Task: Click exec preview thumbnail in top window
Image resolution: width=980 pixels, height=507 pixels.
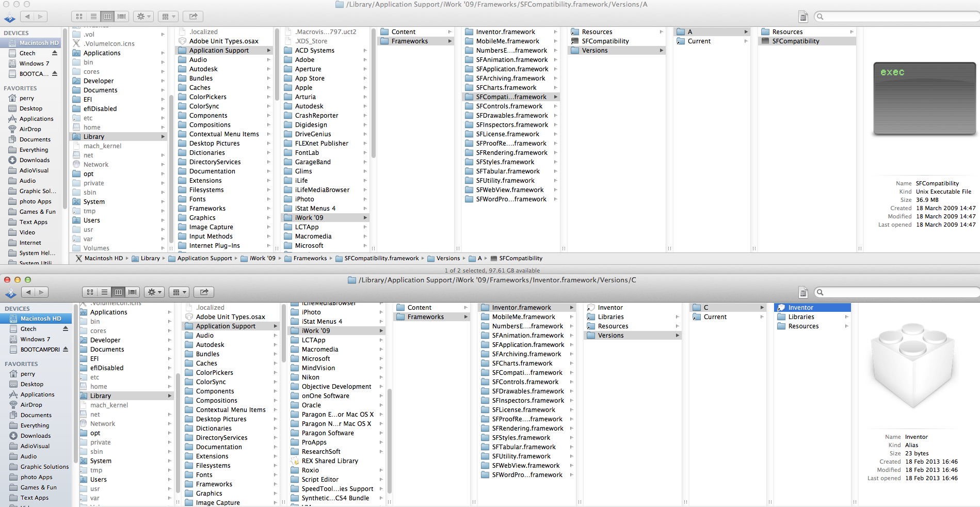Action: click(x=924, y=99)
